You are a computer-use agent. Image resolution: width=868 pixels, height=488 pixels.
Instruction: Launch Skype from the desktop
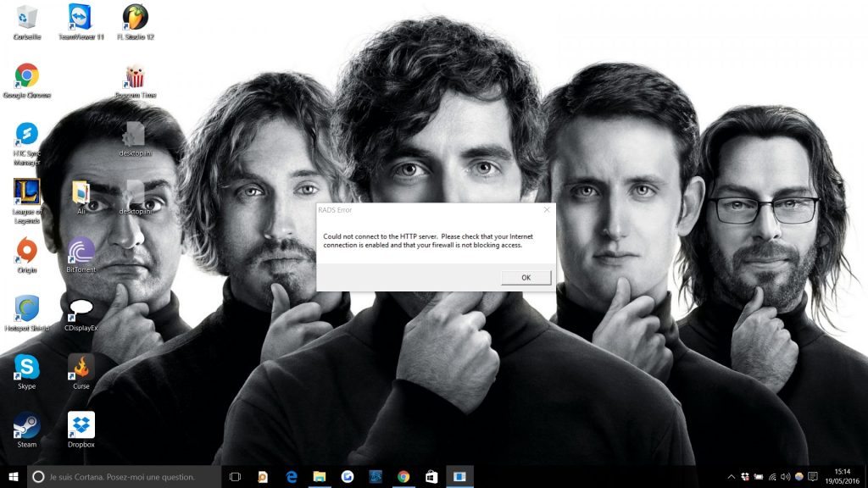click(27, 367)
